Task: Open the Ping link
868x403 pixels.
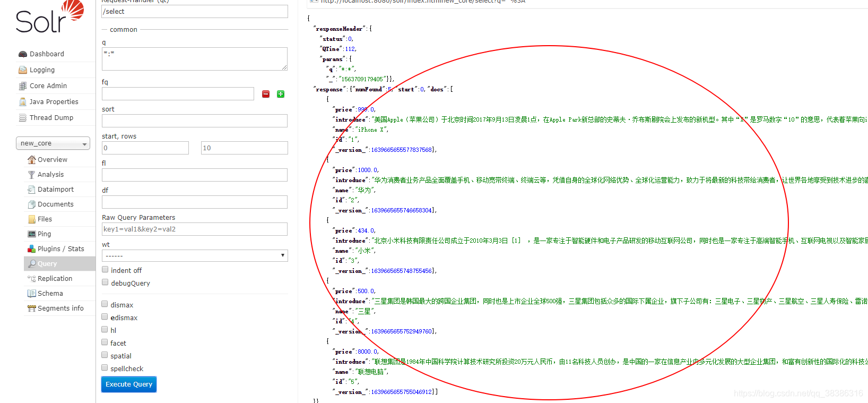Action: tap(45, 234)
